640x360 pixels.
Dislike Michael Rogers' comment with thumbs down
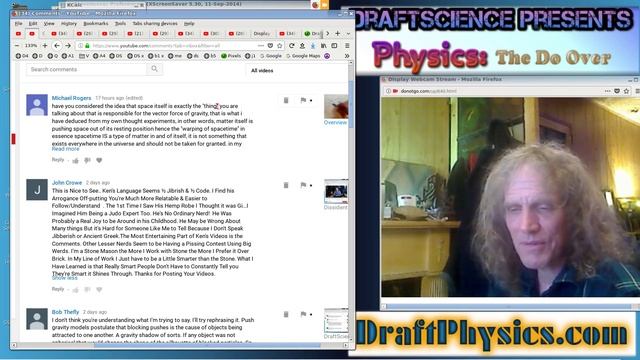click(x=87, y=160)
